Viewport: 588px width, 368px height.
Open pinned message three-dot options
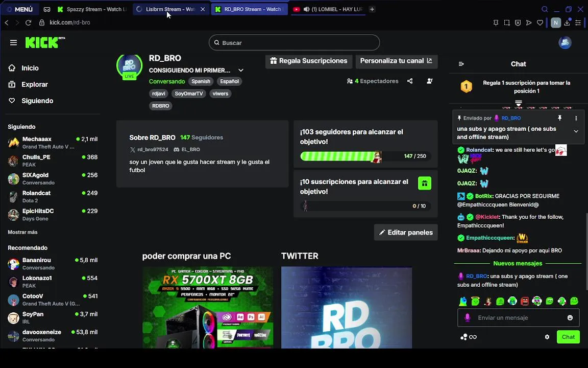576,118
